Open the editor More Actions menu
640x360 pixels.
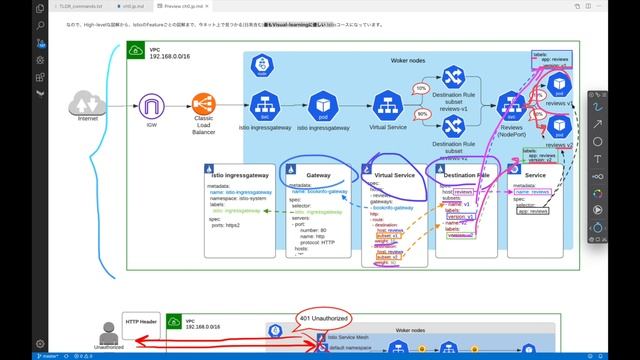599,6
